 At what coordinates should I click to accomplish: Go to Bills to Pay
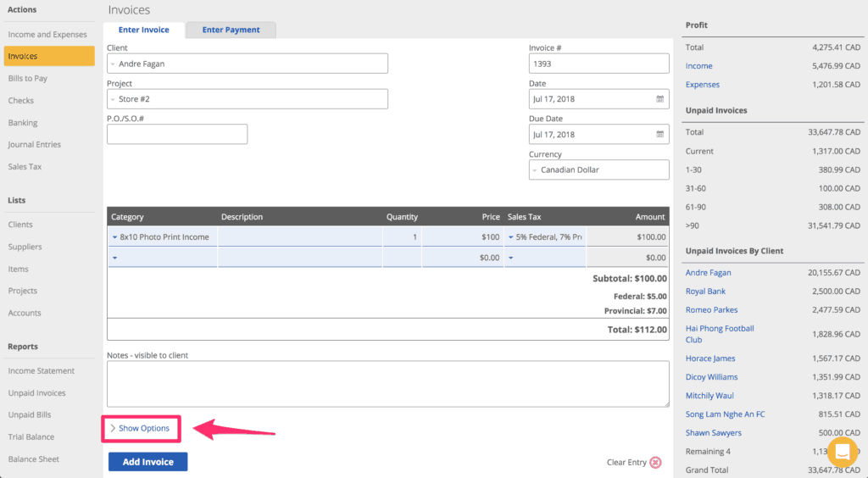[28, 79]
